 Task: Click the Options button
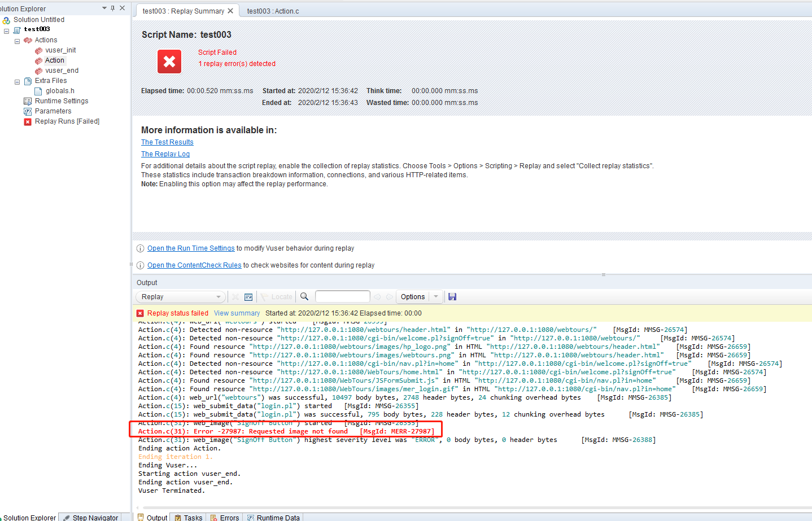tap(413, 297)
